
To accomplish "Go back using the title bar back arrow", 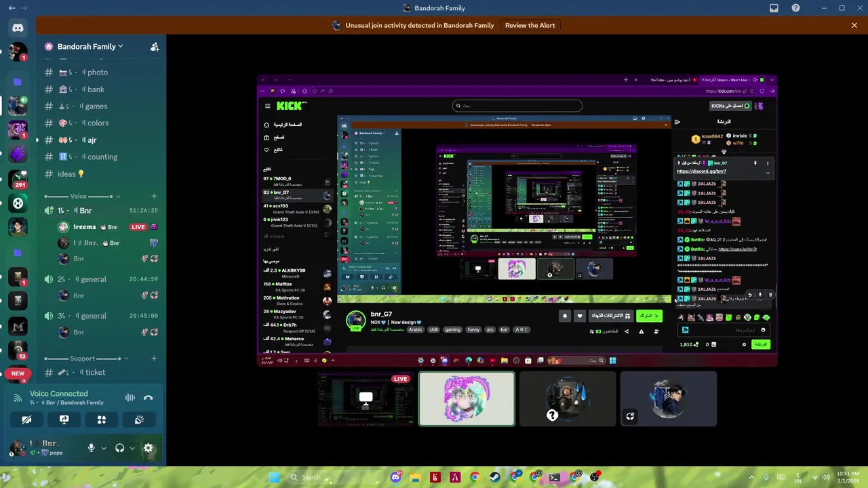I will (x=12, y=8).
